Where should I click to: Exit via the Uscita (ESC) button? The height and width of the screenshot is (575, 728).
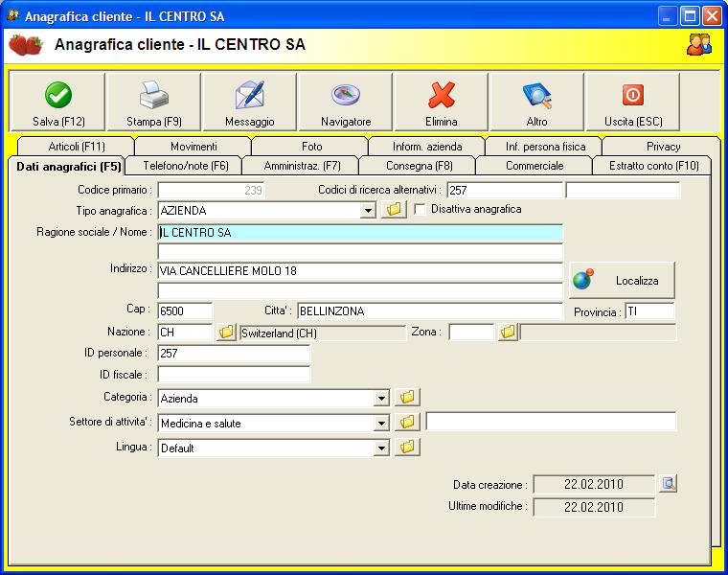tap(632, 103)
